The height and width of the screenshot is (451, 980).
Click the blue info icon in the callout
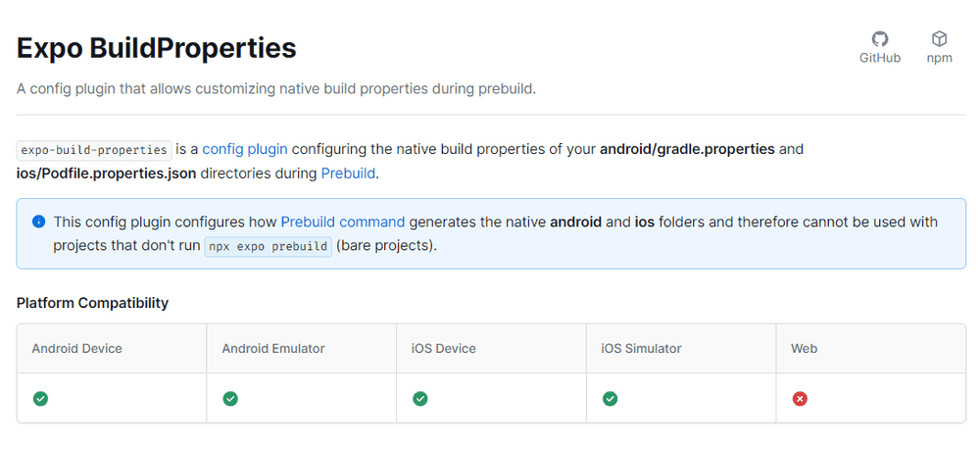[x=39, y=222]
